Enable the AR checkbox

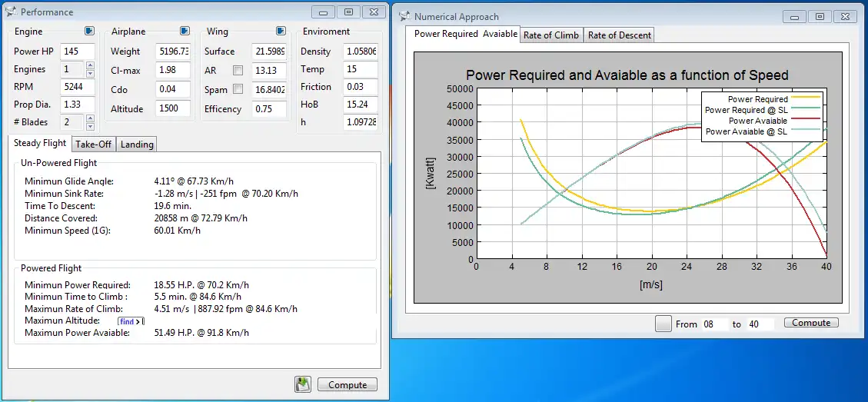point(238,71)
